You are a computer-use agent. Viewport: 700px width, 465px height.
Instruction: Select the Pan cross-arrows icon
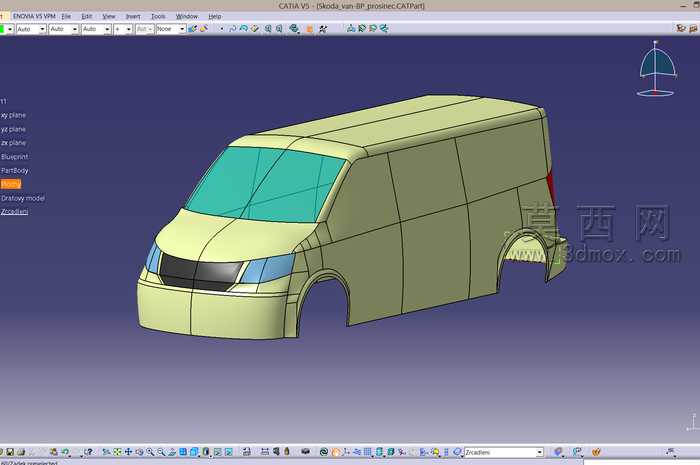pyautogui.click(x=128, y=452)
